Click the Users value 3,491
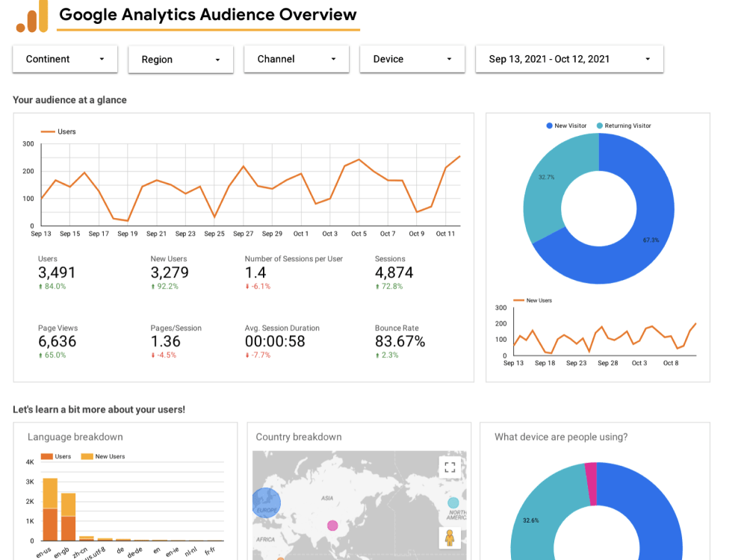The width and height of the screenshot is (747, 560). coord(57,273)
